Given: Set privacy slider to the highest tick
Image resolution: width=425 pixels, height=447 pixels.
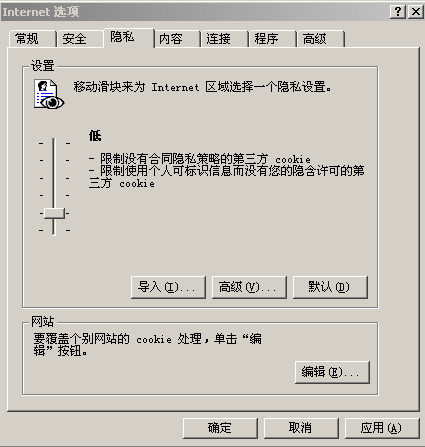Looking at the screenshot, I should [x=54, y=143].
